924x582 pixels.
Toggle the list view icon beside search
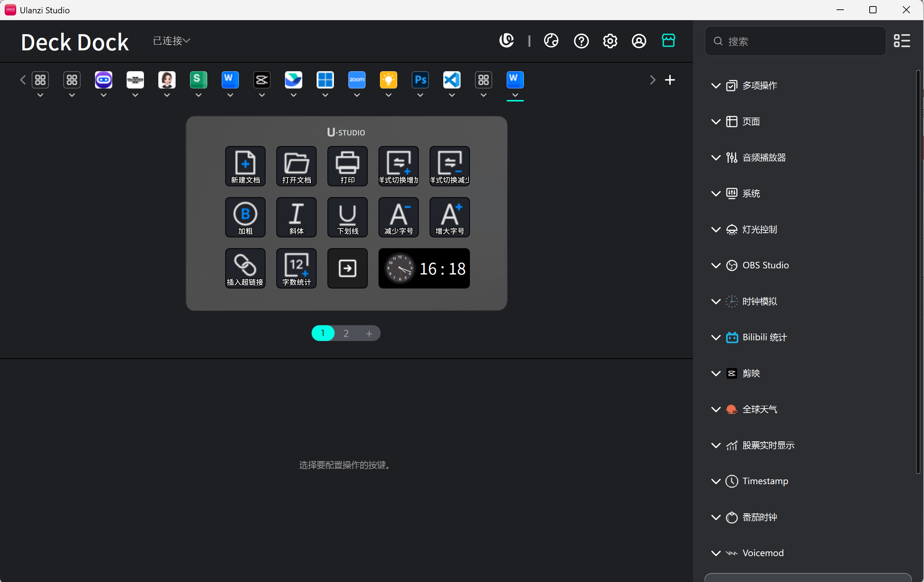tap(902, 41)
